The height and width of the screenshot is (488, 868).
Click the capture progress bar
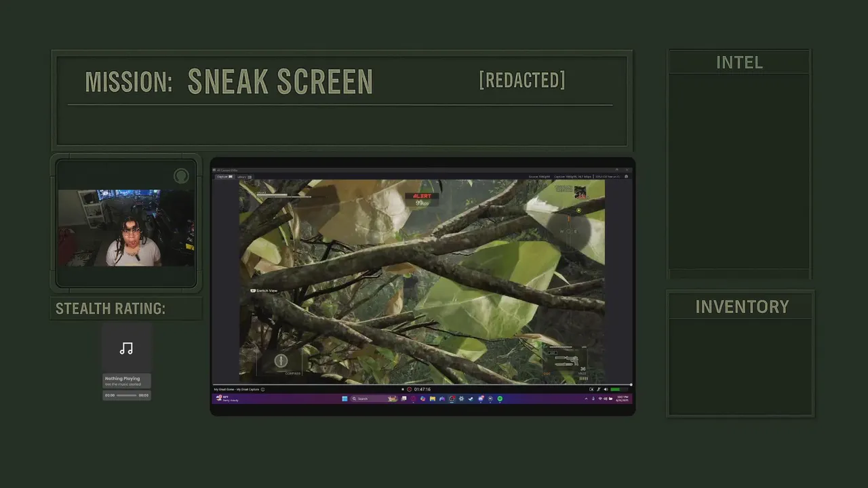[x=422, y=384]
